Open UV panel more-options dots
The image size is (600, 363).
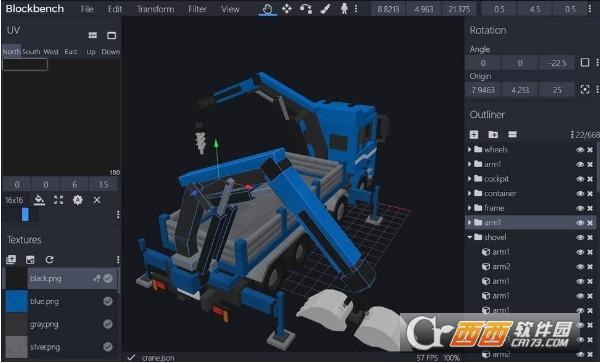point(118,215)
